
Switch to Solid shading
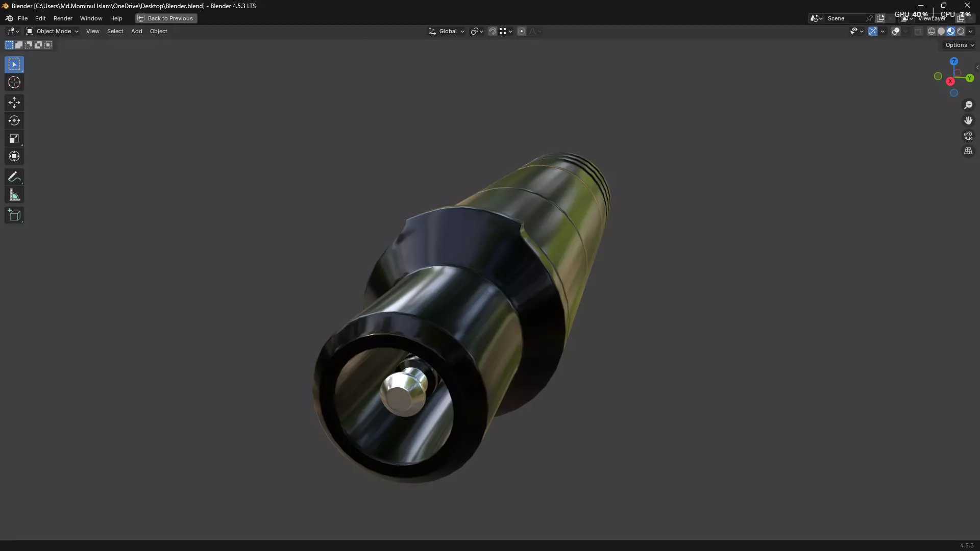(941, 31)
